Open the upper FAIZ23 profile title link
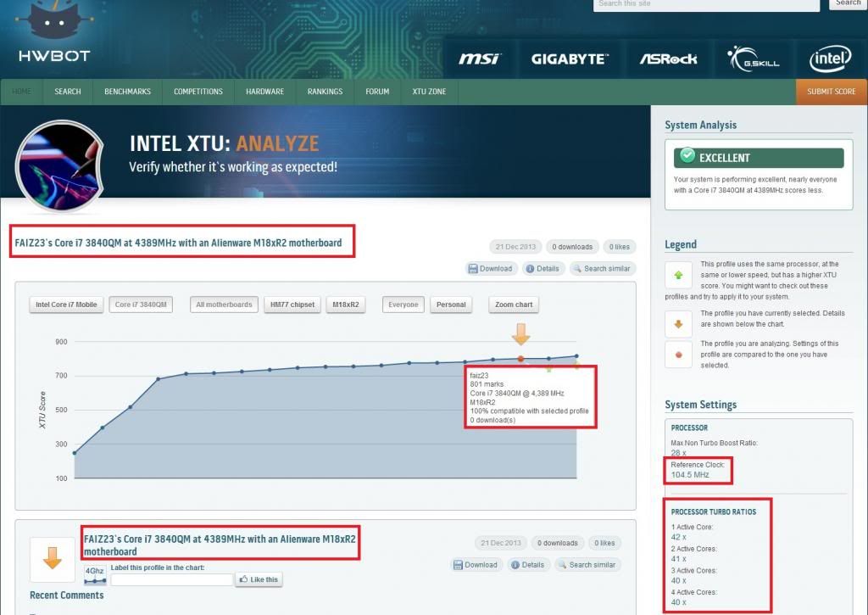Screen dimensions: 868x615 tap(178, 243)
